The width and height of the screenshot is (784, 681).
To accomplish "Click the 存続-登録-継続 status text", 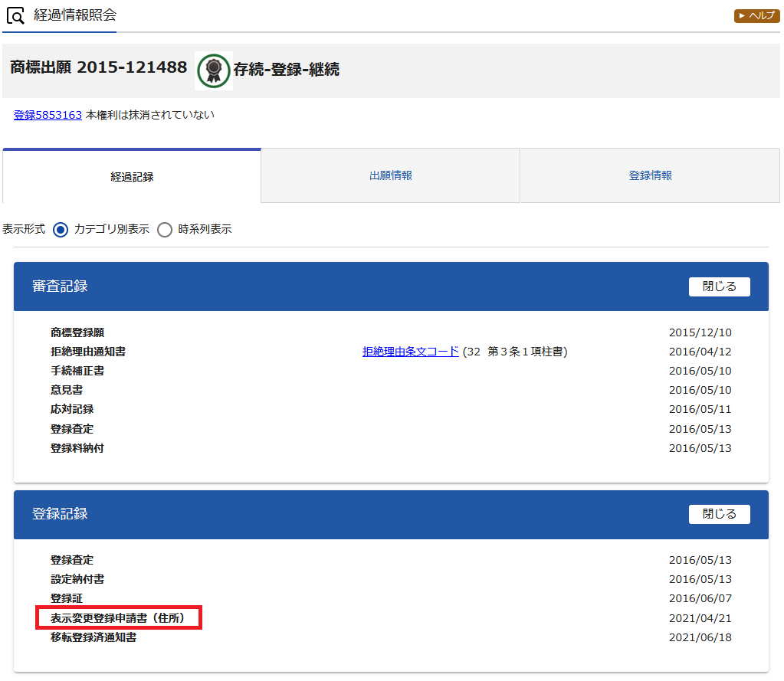I will [x=286, y=70].
